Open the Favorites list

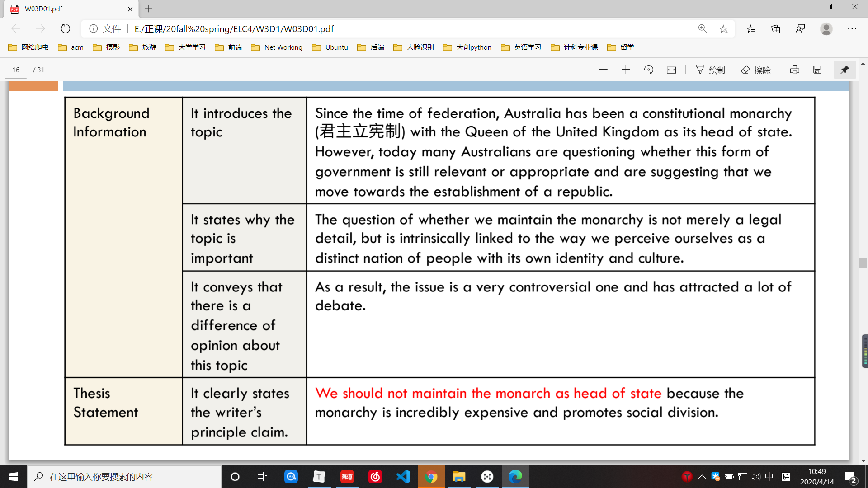pos(751,29)
